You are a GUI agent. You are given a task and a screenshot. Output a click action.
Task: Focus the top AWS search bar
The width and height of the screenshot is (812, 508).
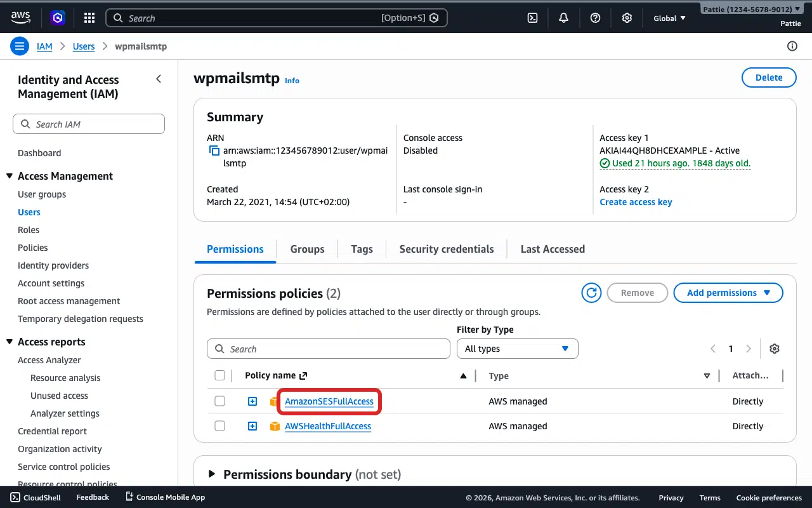point(276,18)
